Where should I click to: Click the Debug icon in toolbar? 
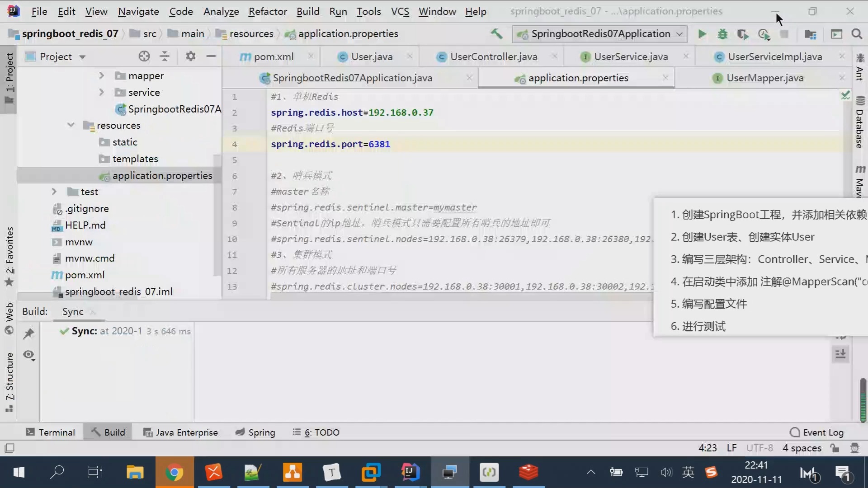click(722, 33)
